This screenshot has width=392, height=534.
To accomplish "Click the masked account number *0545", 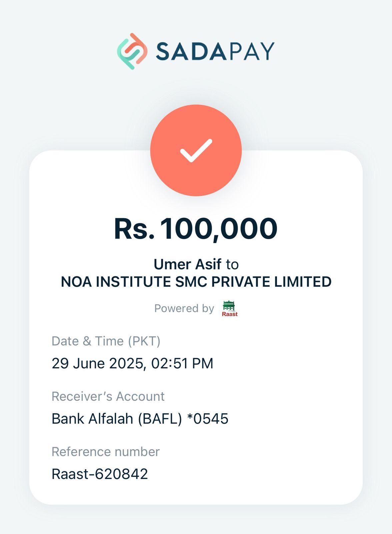I will pyautogui.click(x=208, y=419).
